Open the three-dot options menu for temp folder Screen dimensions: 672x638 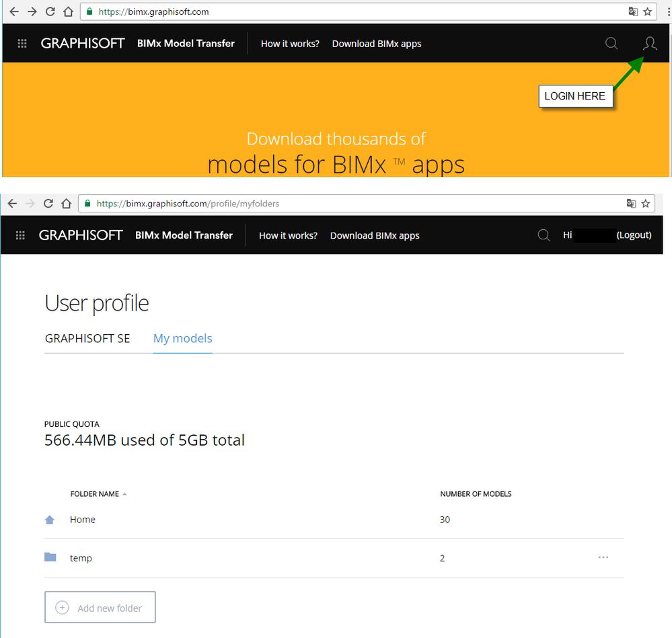click(603, 557)
